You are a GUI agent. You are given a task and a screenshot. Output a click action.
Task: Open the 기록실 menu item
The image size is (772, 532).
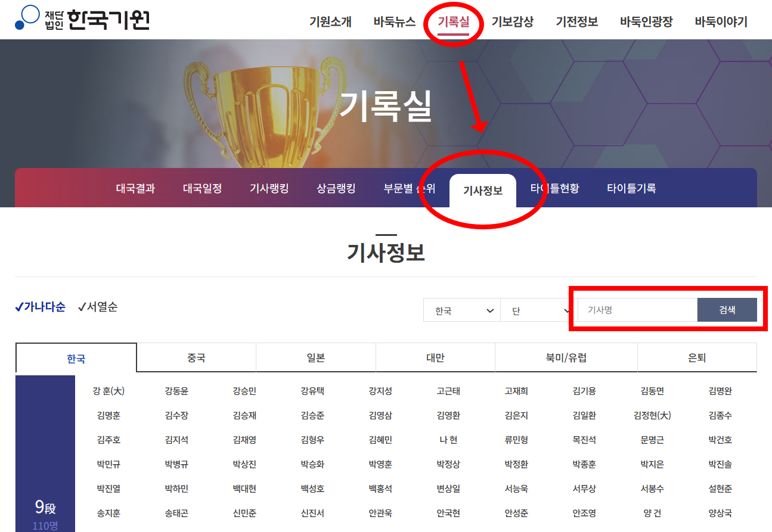pyautogui.click(x=453, y=21)
